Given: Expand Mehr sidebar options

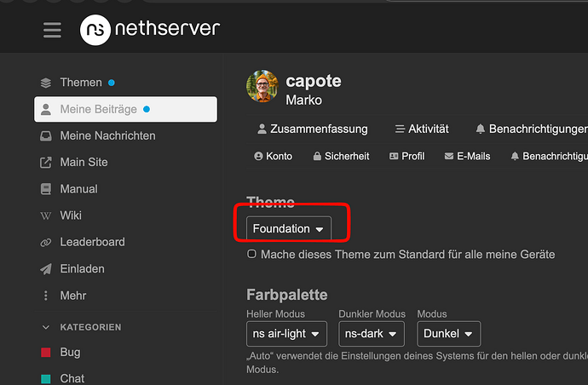Looking at the screenshot, I should click(x=73, y=296).
